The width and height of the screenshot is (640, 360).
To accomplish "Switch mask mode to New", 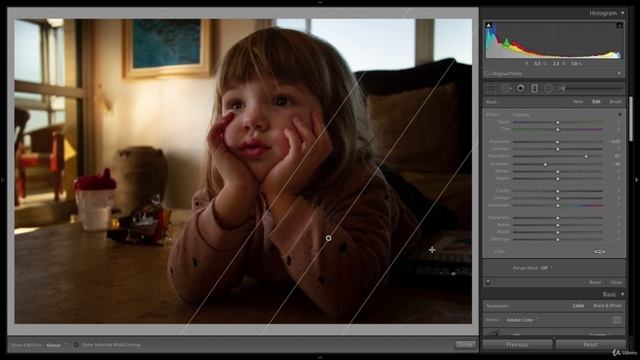I will (578, 102).
